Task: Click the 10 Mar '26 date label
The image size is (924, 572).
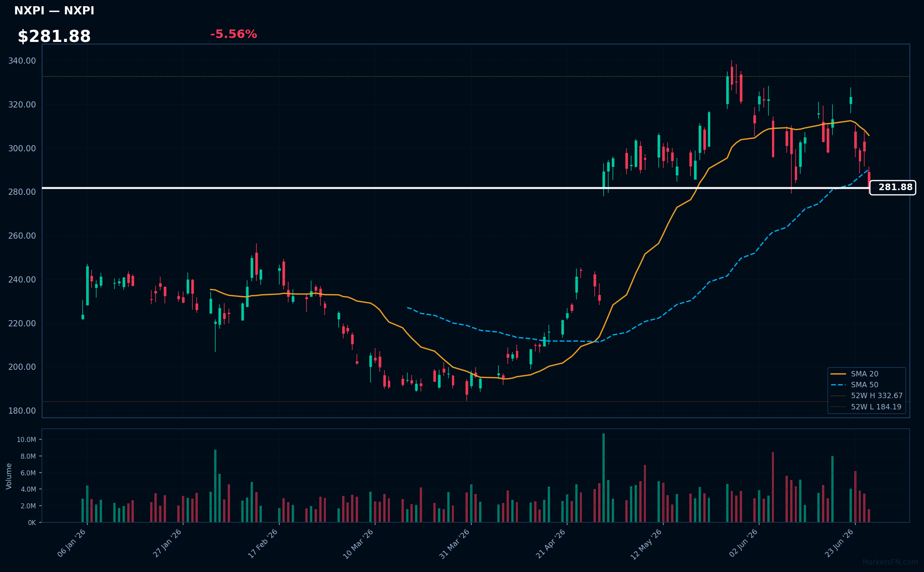Action: pos(358,543)
